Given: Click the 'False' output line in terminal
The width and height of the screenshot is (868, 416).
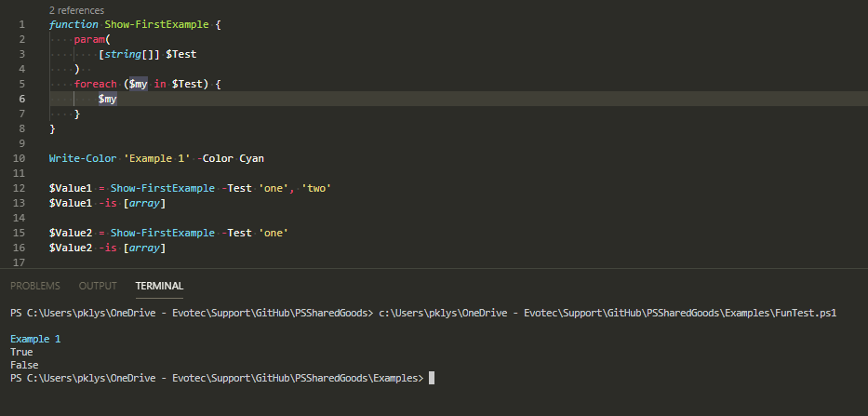Looking at the screenshot, I should (x=24, y=365).
